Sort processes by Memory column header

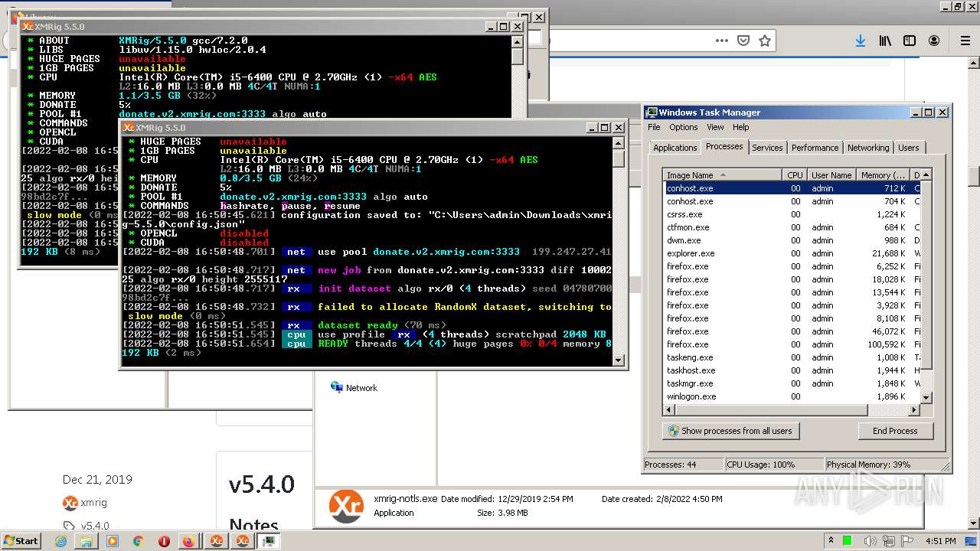tap(883, 175)
